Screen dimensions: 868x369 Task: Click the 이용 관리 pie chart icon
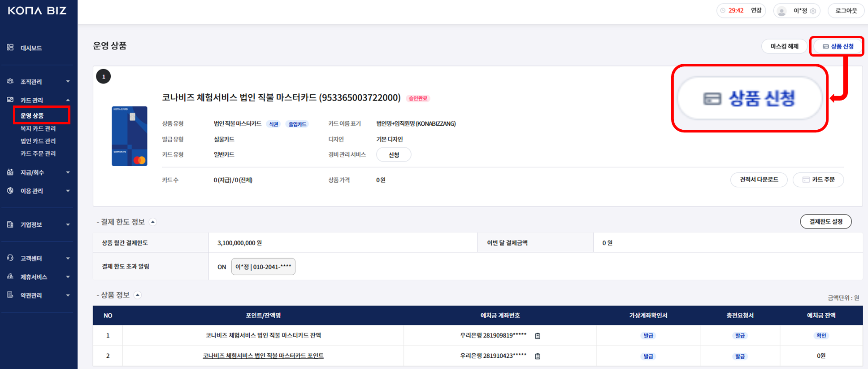(10, 190)
